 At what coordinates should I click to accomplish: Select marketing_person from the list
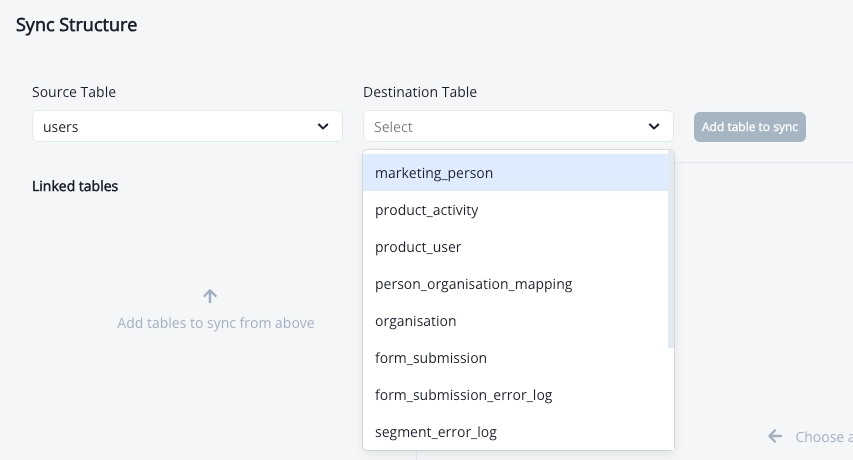[x=515, y=173]
